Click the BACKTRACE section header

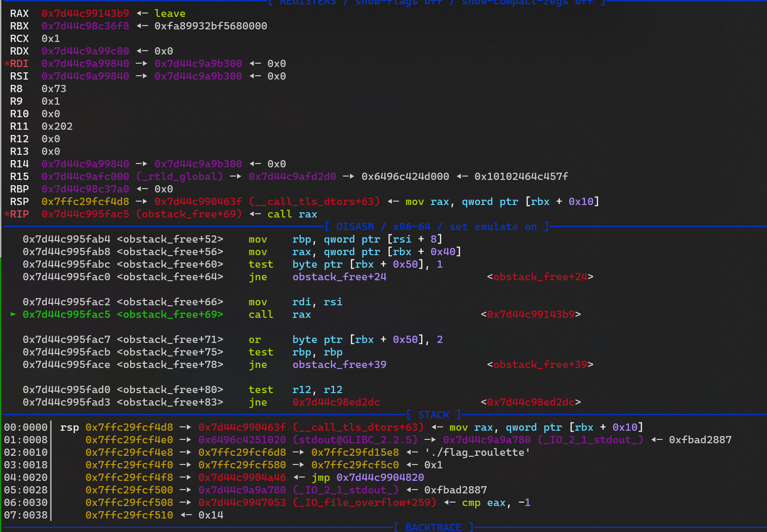point(433,527)
